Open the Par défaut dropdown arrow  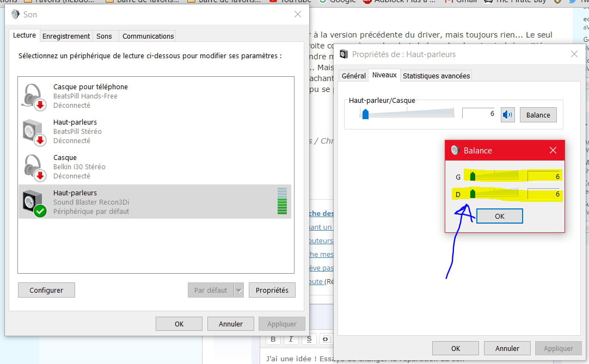click(x=239, y=290)
